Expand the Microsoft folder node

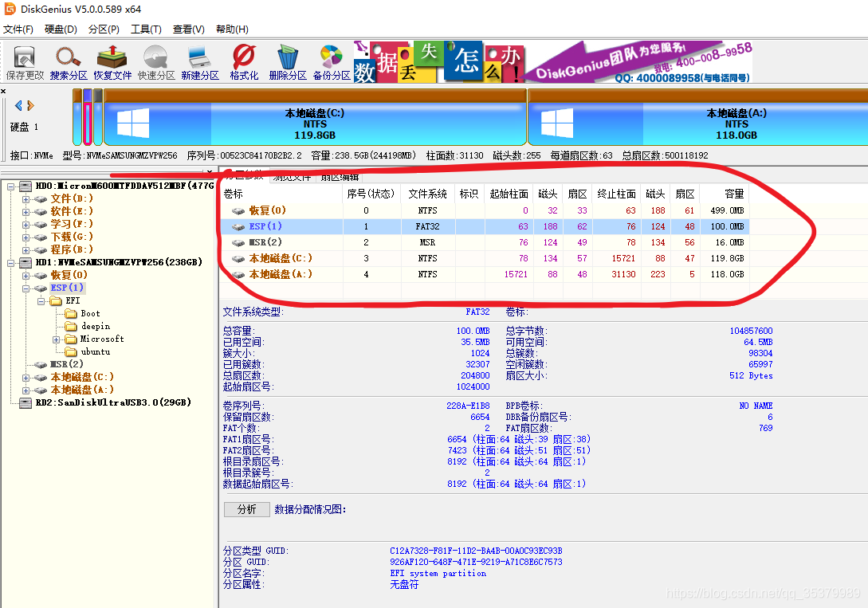[x=57, y=339]
